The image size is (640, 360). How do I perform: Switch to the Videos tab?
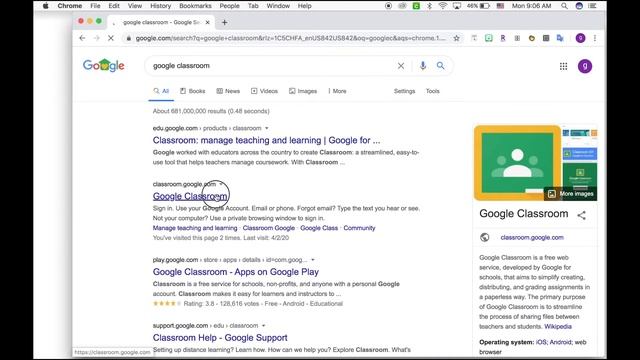(x=264, y=91)
